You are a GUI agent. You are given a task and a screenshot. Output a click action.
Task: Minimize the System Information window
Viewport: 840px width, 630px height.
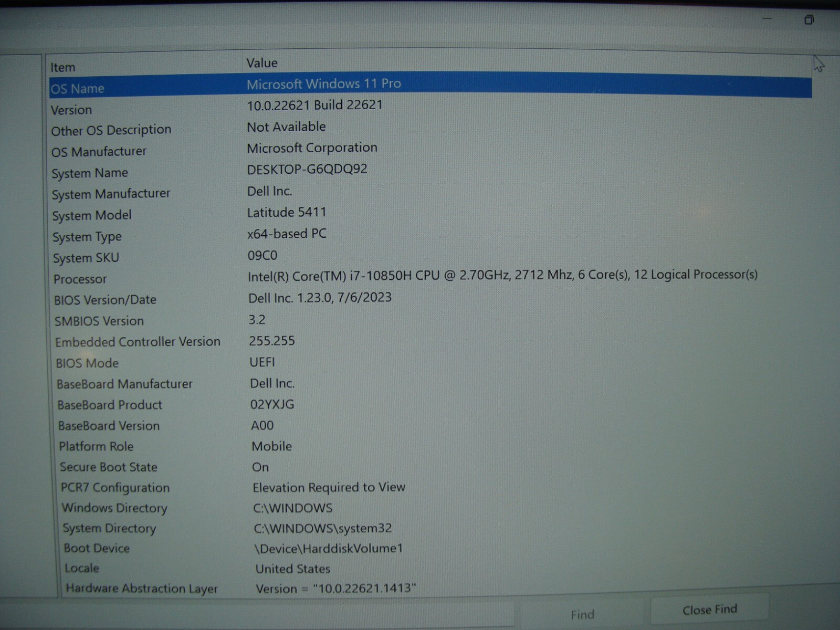767,19
